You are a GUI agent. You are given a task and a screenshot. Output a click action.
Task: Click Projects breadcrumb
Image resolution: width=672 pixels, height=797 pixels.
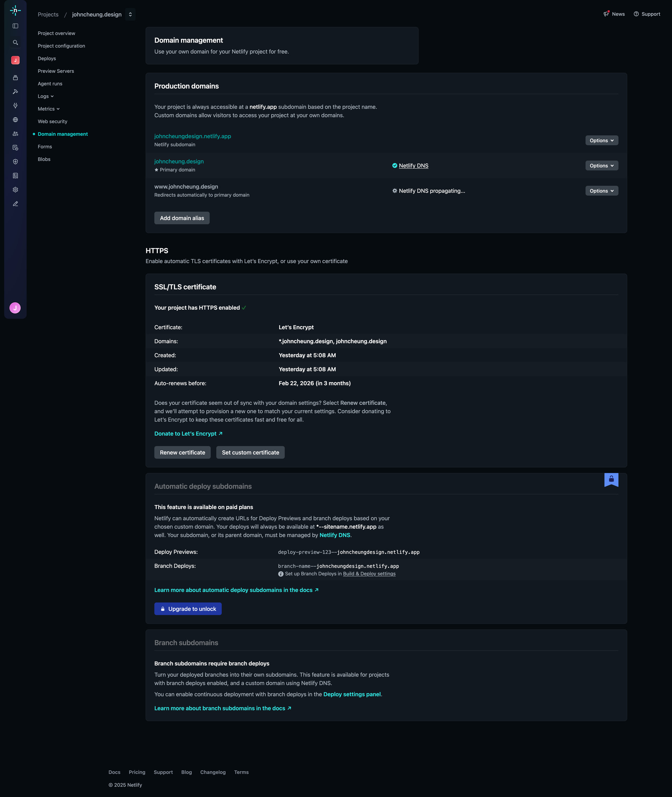coord(48,14)
